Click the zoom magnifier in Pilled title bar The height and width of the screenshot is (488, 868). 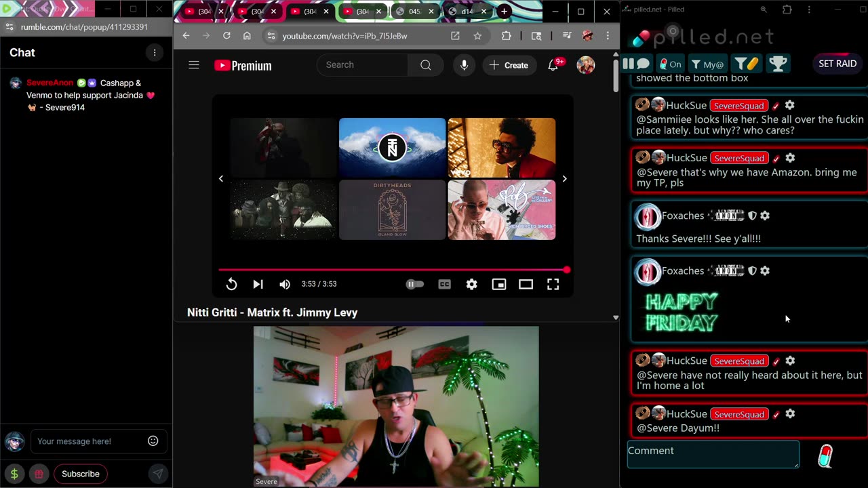coord(764,9)
